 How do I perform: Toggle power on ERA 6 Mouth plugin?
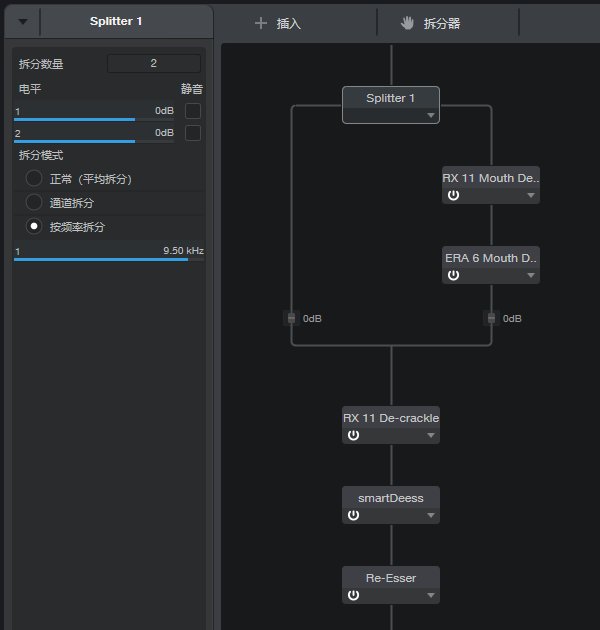pyautogui.click(x=453, y=275)
